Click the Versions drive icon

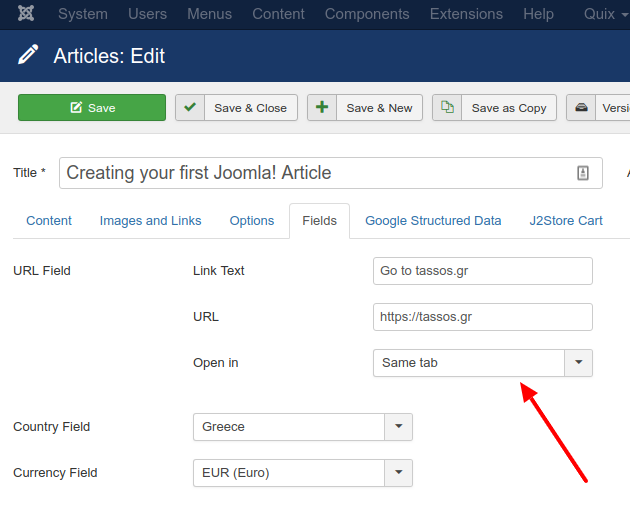tap(581, 107)
